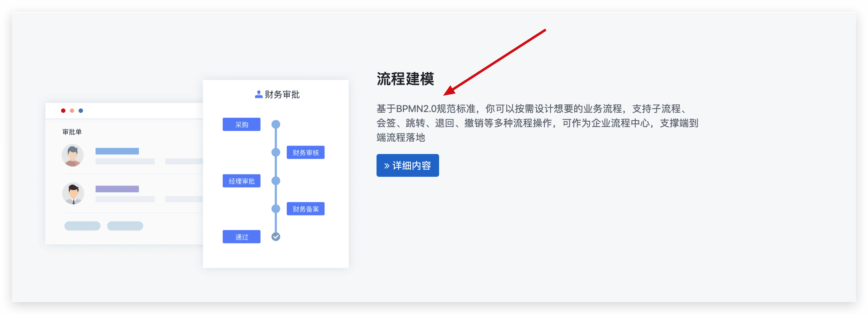Click the checkmark node at the timeline end
The image size is (868, 314).
[276, 237]
